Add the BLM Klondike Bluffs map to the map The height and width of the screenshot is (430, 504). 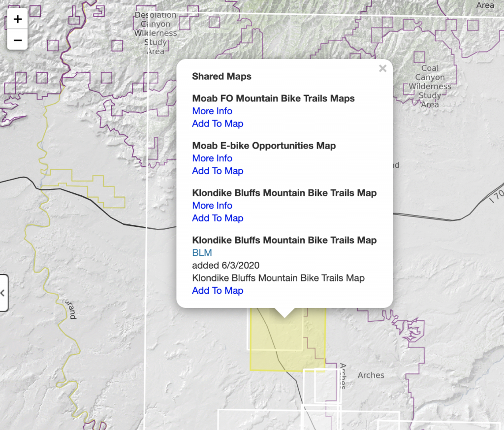point(218,290)
